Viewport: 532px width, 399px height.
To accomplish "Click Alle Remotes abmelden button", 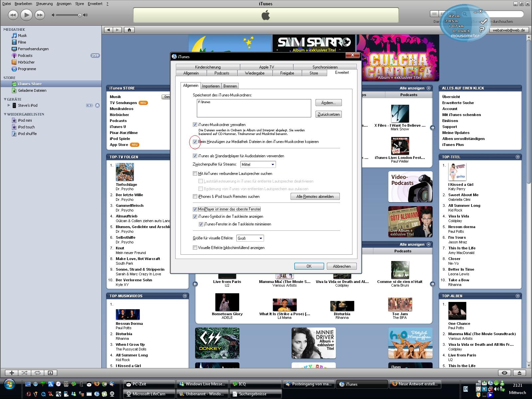I will (x=315, y=197).
